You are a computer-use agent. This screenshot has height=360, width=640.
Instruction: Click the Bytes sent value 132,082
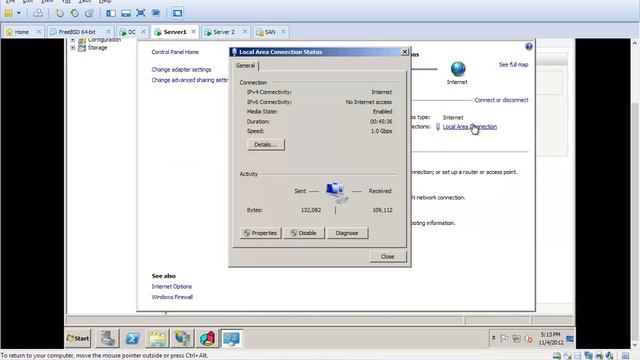click(x=311, y=210)
